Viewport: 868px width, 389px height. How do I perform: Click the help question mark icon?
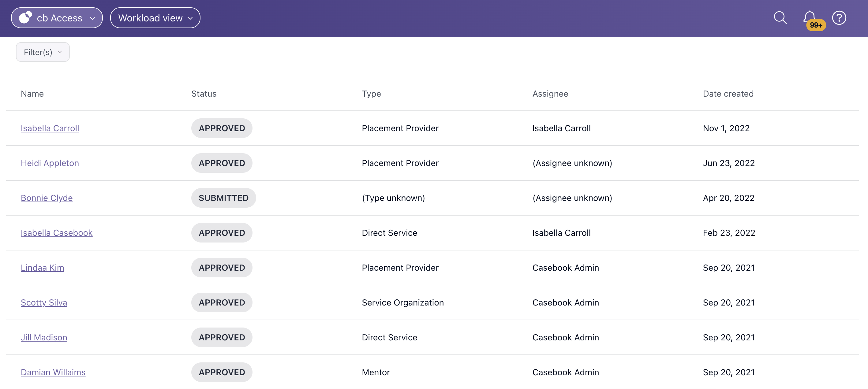coord(839,18)
